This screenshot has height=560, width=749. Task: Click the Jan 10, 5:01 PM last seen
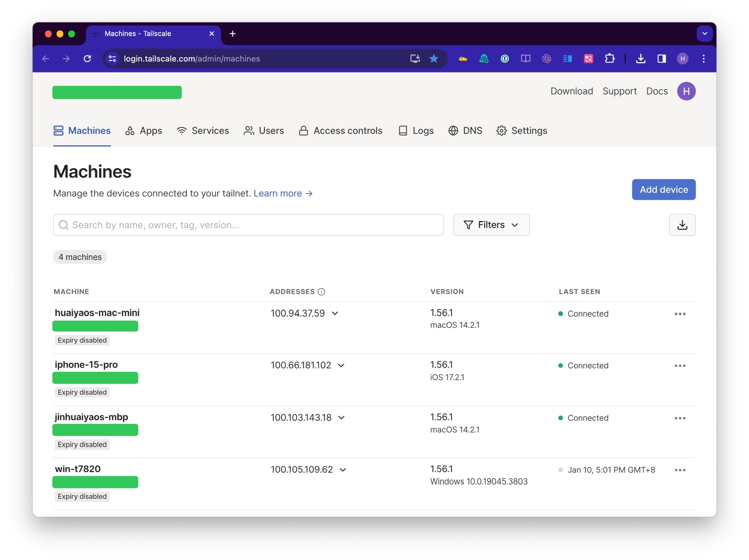611,470
